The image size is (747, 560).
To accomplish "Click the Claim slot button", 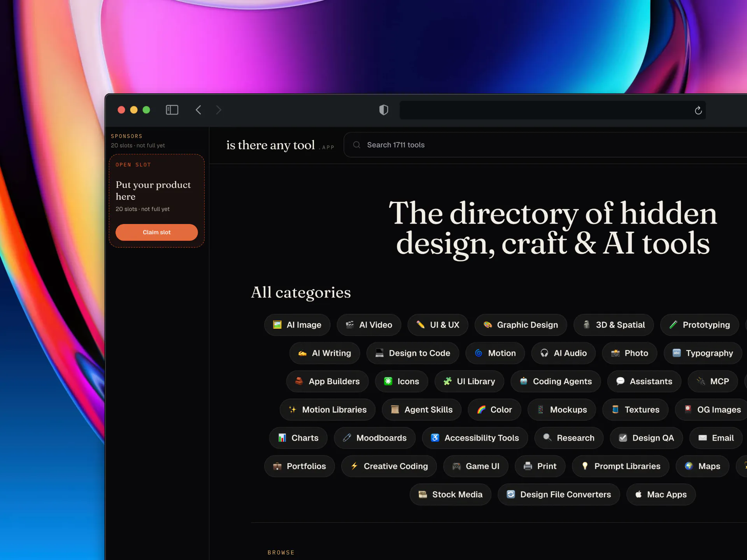I will point(156,232).
